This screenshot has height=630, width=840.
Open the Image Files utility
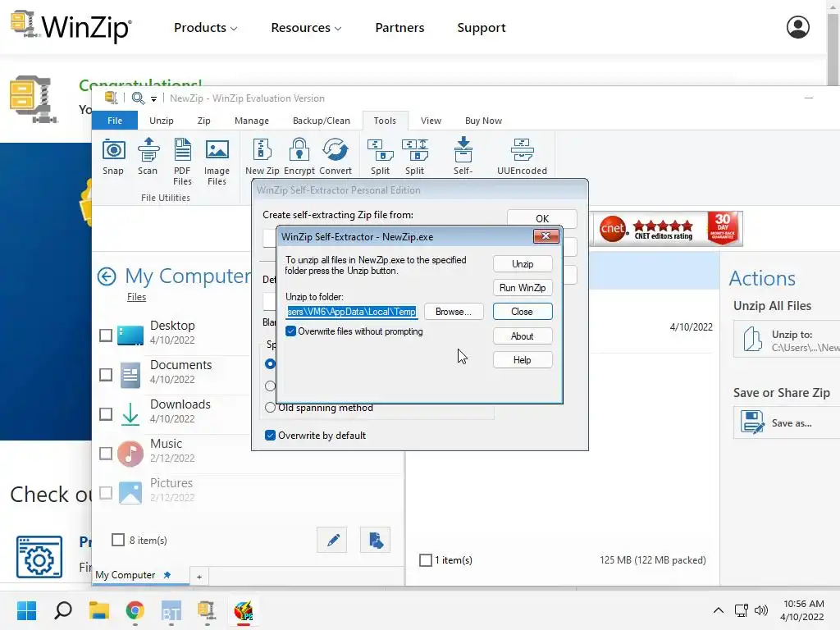point(217,149)
